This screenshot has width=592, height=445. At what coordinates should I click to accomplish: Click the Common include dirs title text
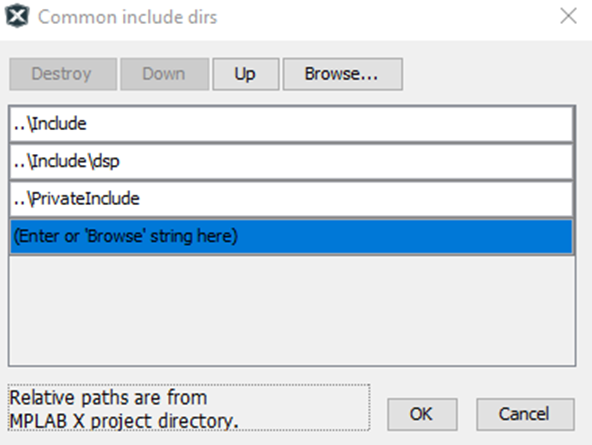(128, 17)
